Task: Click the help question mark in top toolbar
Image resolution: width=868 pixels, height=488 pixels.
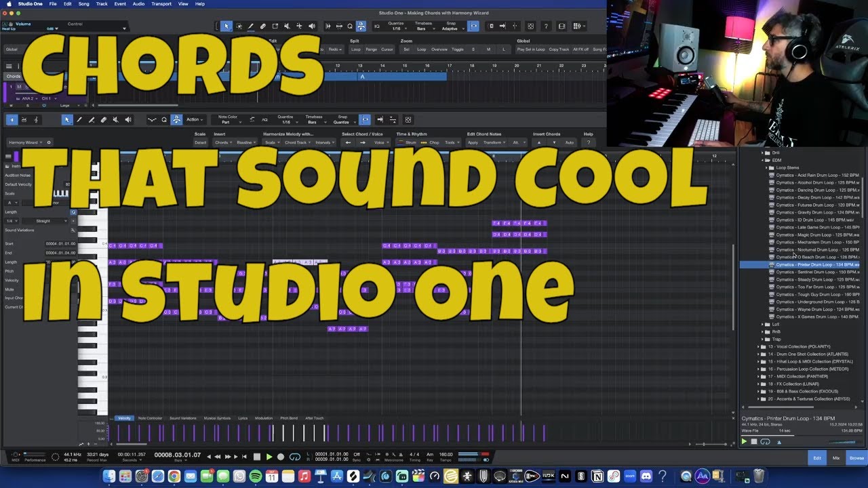Action: point(546,26)
